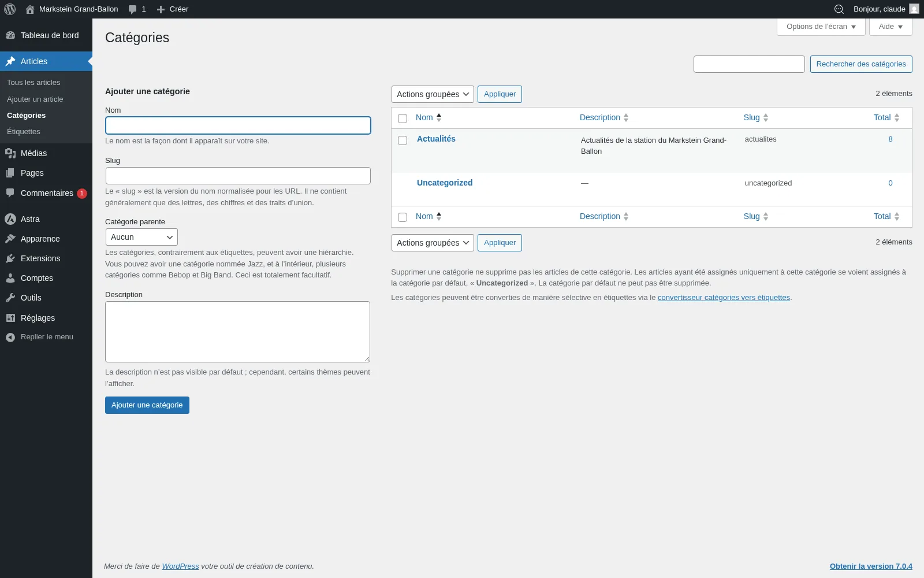This screenshot has width=924, height=578.
Task: Follow the convertisseur catégories vers étiquettes link
Action: [724, 298]
